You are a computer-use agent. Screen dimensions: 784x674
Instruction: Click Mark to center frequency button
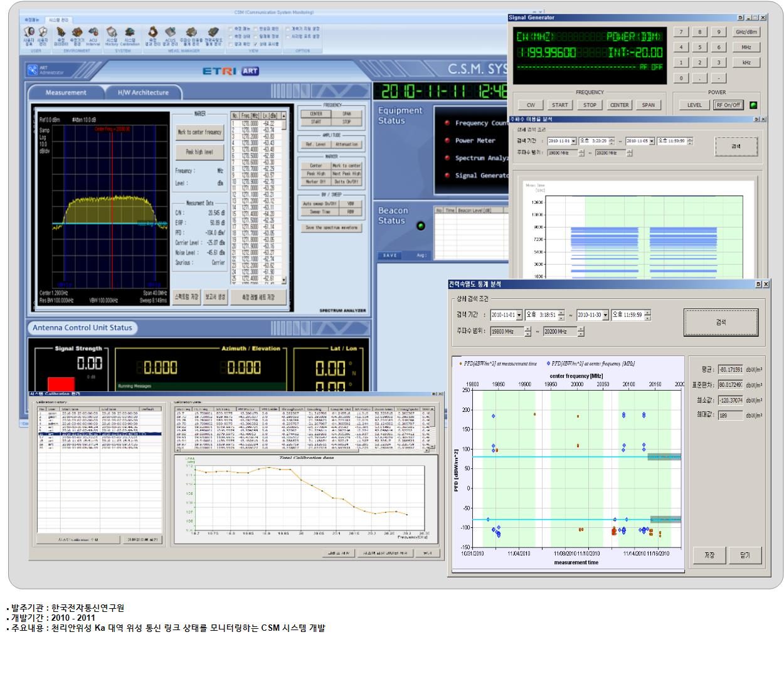tap(200, 132)
